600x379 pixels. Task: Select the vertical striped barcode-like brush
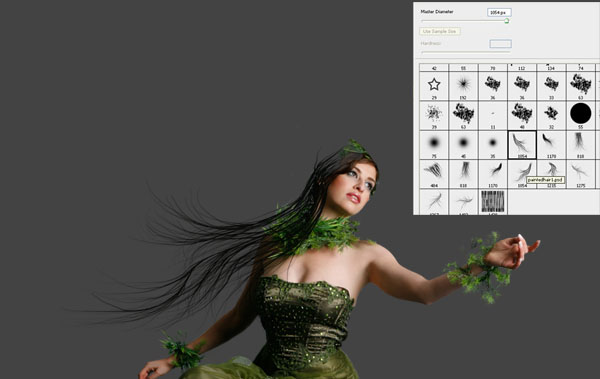click(493, 202)
